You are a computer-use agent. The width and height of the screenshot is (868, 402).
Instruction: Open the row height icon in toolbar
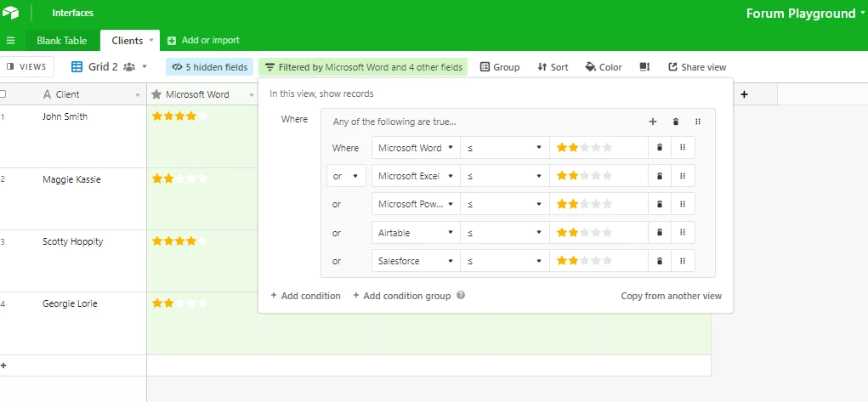(x=644, y=67)
